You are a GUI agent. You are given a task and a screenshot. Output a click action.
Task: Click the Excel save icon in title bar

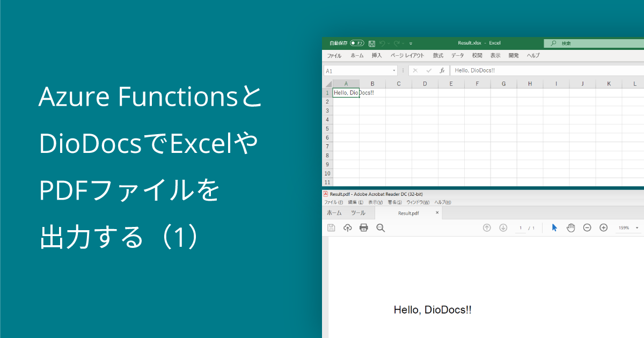point(372,43)
